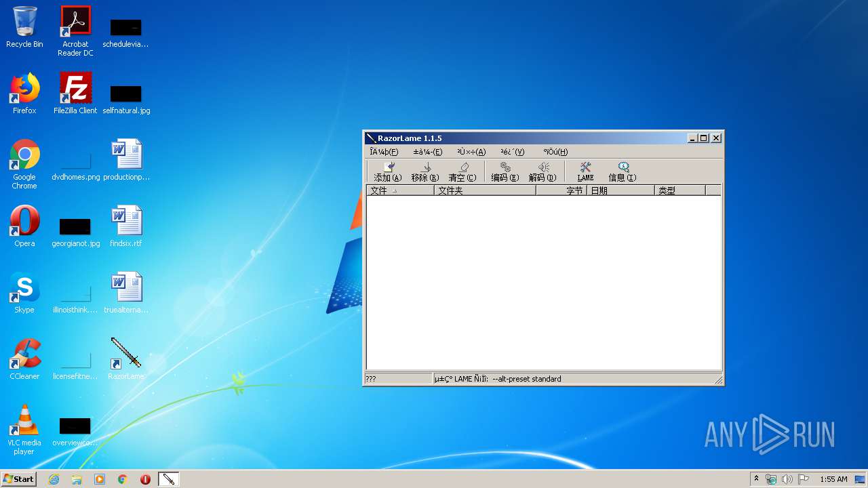Open Internet Explorer from taskbar

point(54,479)
